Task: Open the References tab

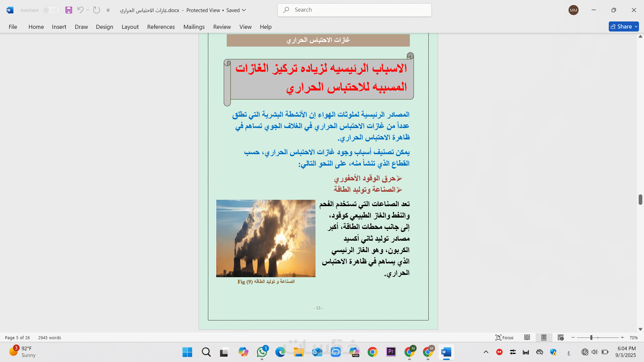Action: point(161,27)
